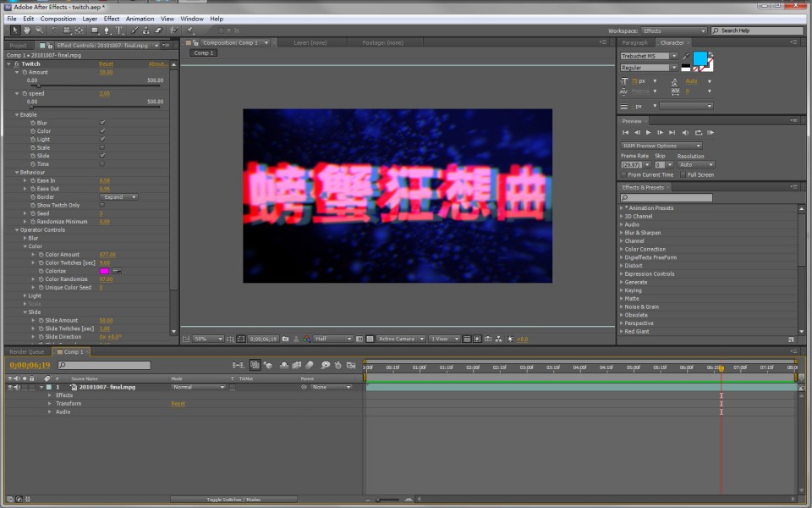
Task: Enable the Scale checkbox under Enable
Action: coord(102,147)
